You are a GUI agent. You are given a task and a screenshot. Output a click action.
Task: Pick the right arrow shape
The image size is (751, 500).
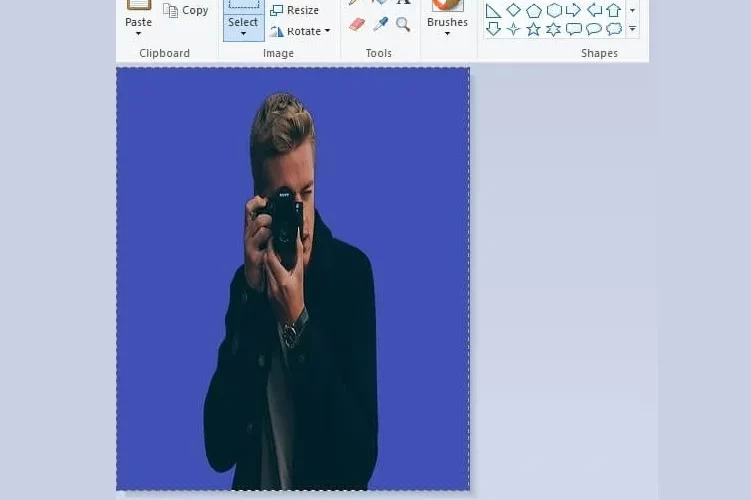click(573, 10)
